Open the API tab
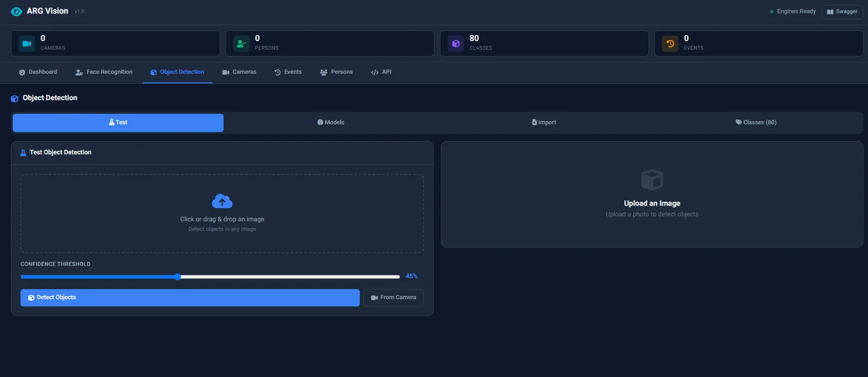Viewport: 868px width, 377px height. pos(381,72)
